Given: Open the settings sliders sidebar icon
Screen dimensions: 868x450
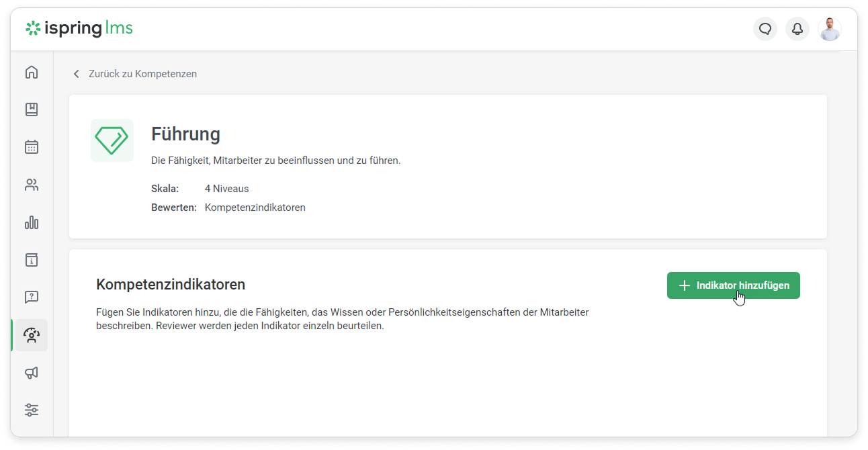Looking at the screenshot, I should [32, 410].
